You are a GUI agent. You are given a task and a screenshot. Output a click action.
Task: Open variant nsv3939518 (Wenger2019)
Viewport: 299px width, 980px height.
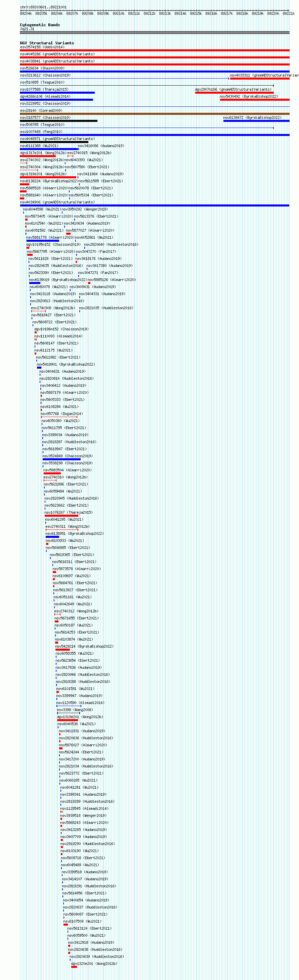(83, 815)
